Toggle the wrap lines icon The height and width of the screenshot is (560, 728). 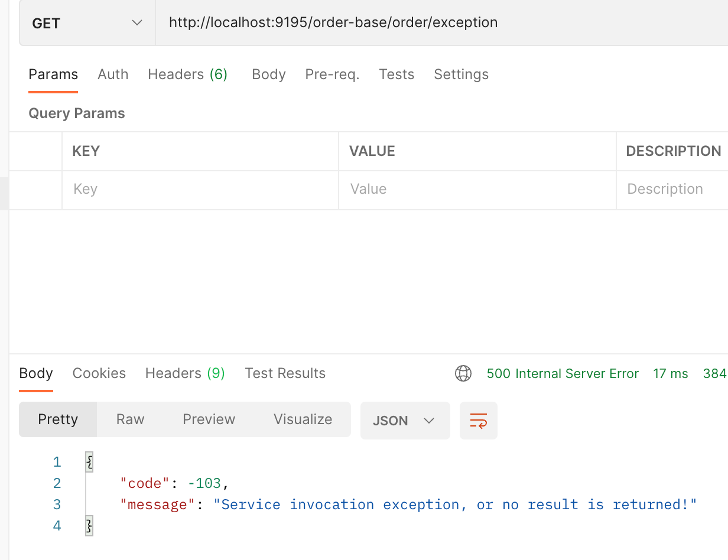(x=479, y=421)
